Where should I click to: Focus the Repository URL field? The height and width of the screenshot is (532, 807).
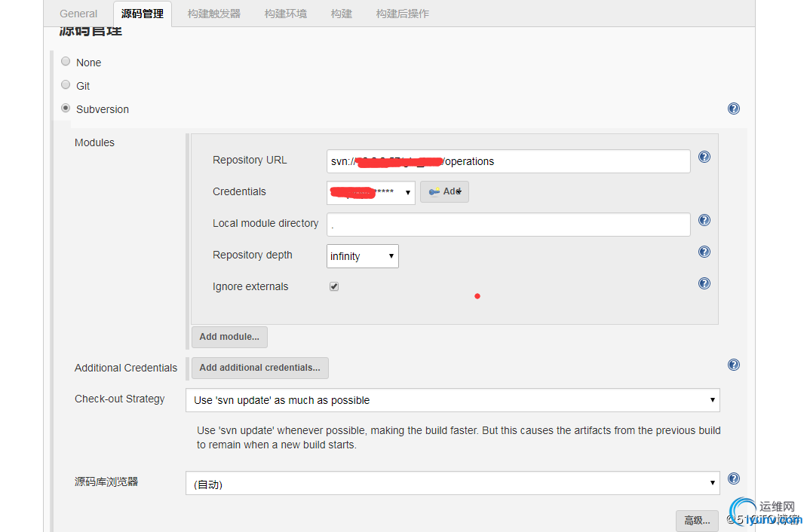point(508,161)
